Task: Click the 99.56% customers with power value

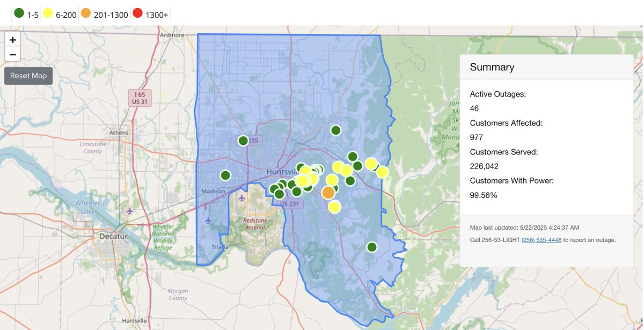Action: pos(484,195)
